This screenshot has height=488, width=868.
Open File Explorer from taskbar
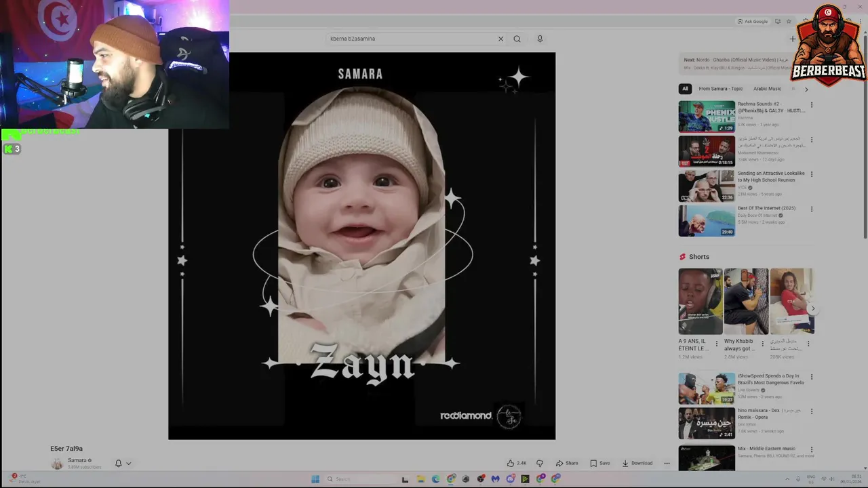point(420,479)
